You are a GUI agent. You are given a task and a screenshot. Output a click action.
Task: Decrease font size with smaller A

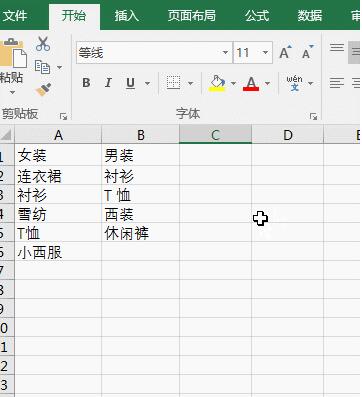tap(307, 52)
